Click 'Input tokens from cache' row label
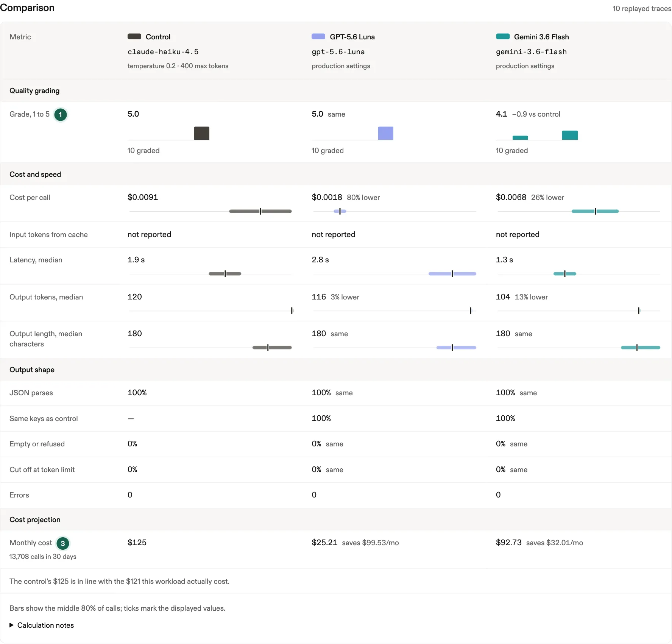 (48, 235)
